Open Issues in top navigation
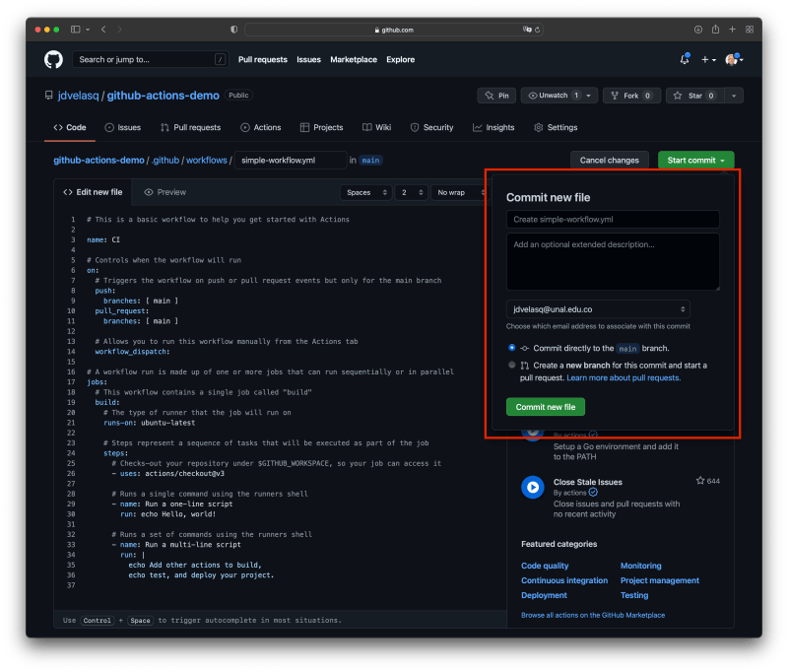 tap(308, 59)
